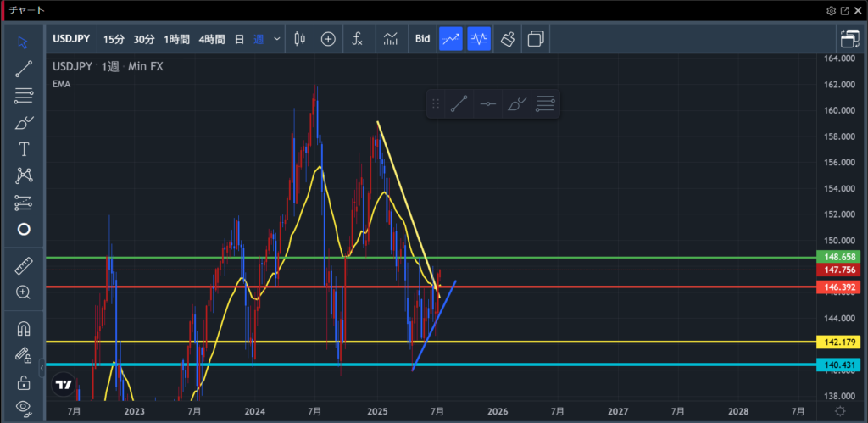
Task: Toggle lock all drawings
Action: pyautogui.click(x=23, y=382)
